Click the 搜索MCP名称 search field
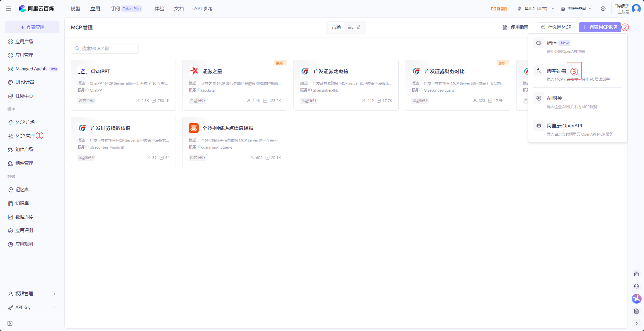The width and height of the screenshot is (644, 331). (x=105, y=48)
